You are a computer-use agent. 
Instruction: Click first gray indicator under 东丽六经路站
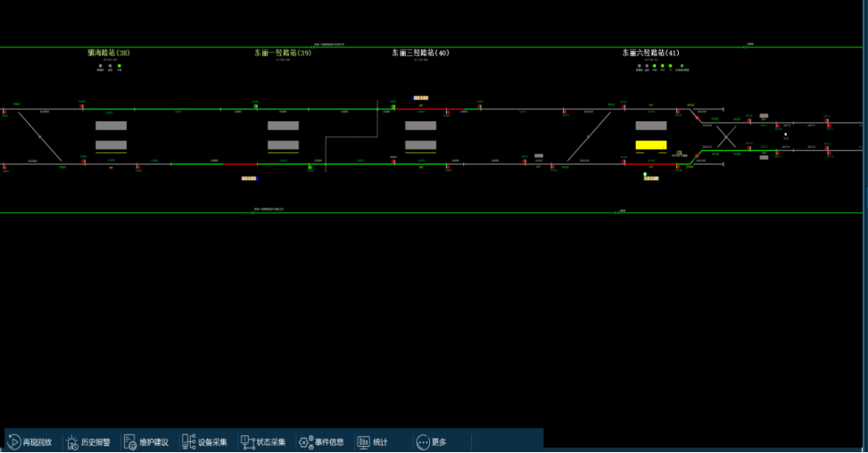[x=640, y=66]
